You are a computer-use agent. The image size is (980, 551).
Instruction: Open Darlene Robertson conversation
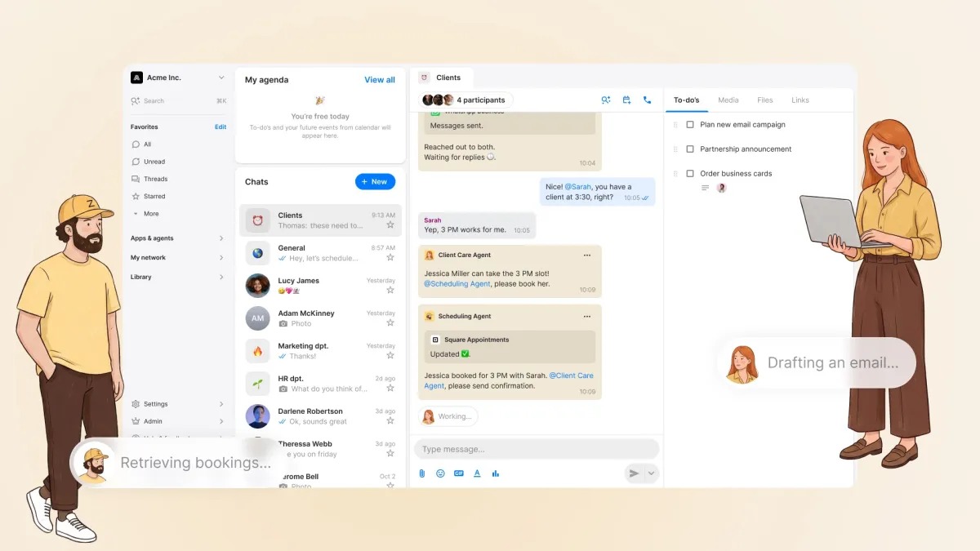tap(320, 416)
